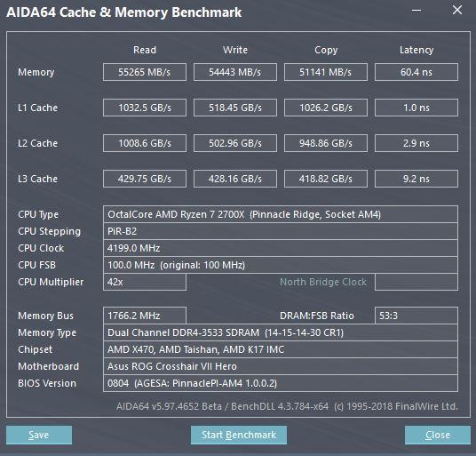
Task: Select L1 Cache Write 518.45 GB/s
Action: pos(235,108)
